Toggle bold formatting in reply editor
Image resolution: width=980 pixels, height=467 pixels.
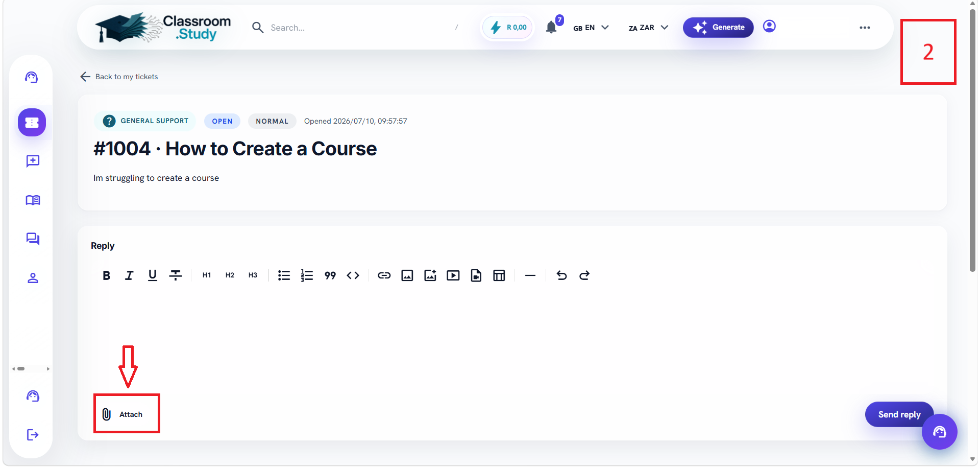(x=106, y=275)
